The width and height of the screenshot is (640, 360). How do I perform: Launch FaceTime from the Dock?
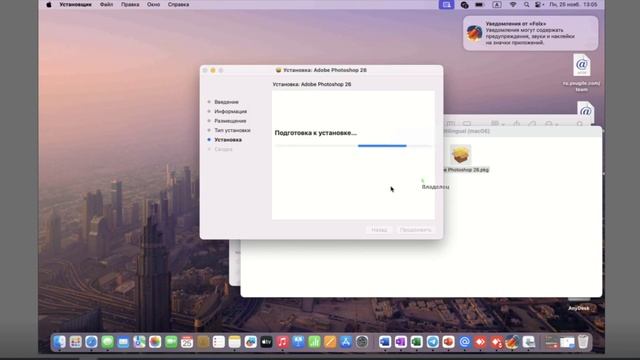tap(171, 342)
